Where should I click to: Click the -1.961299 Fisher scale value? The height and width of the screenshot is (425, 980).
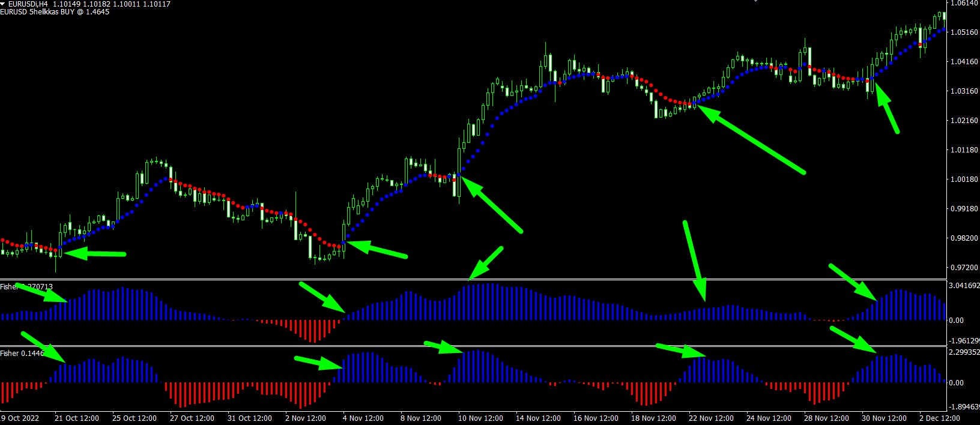point(964,340)
